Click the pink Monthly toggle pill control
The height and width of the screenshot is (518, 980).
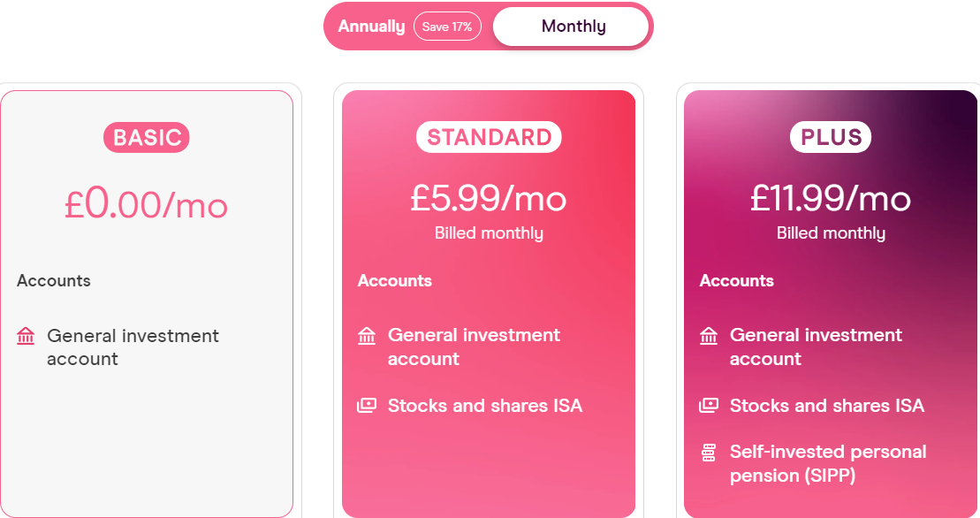click(x=488, y=26)
